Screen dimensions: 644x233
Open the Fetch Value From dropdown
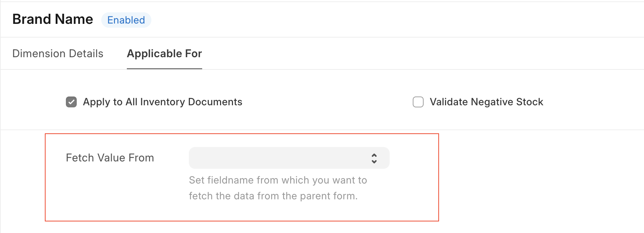click(x=289, y=158)
